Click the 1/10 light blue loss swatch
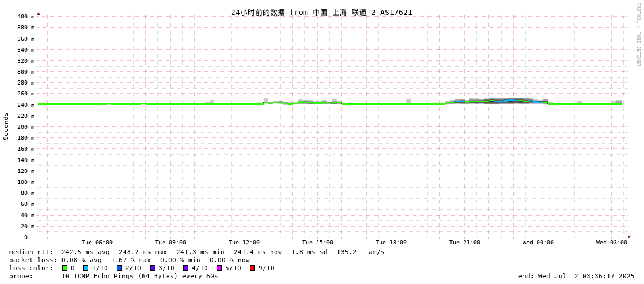Viewport: 644px width, 284px height. click(86, 268)
